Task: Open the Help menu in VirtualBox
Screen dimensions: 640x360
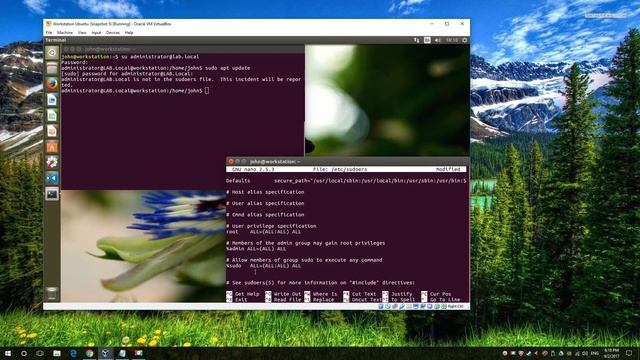Action: (129, 32)
